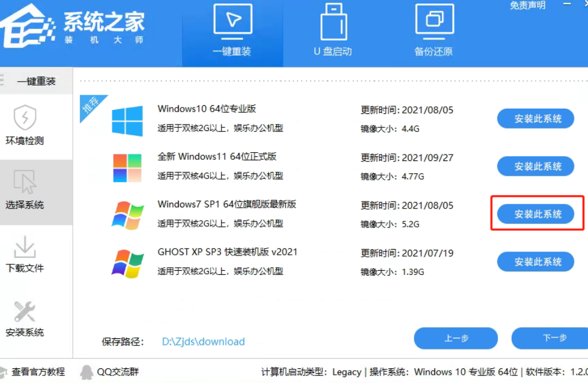Install GHOST XP SP3 via 安装此系统

point(536,261)
